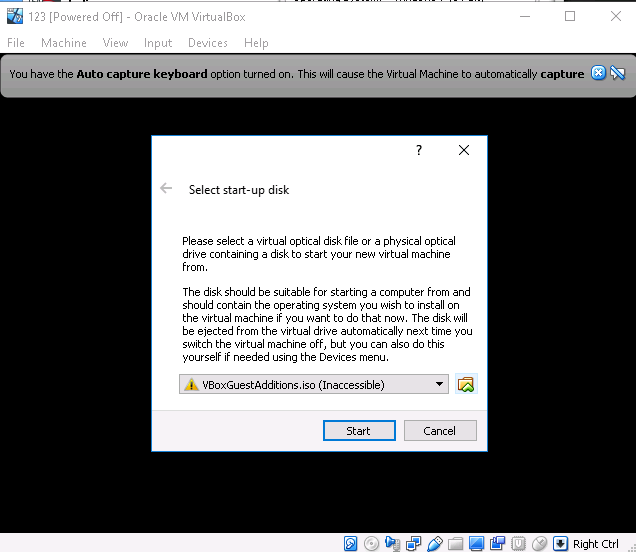
Task: Click the optical disk status icon
Action: [372, 544]
